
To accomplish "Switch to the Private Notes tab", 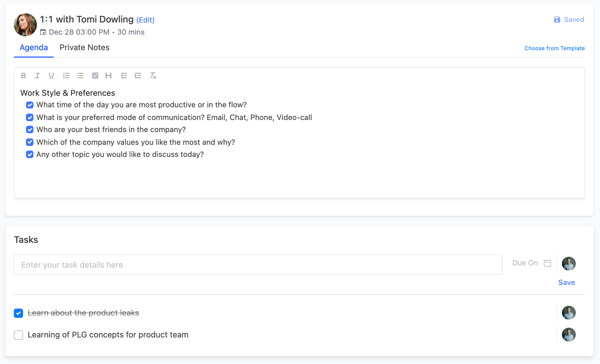I will click(85, 48).
